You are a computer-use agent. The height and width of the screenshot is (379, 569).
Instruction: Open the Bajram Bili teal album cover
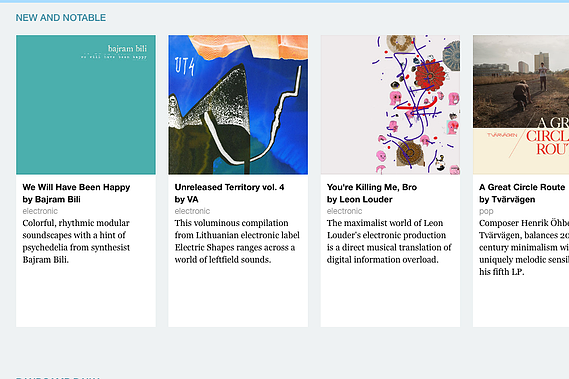tap(86, 105)
